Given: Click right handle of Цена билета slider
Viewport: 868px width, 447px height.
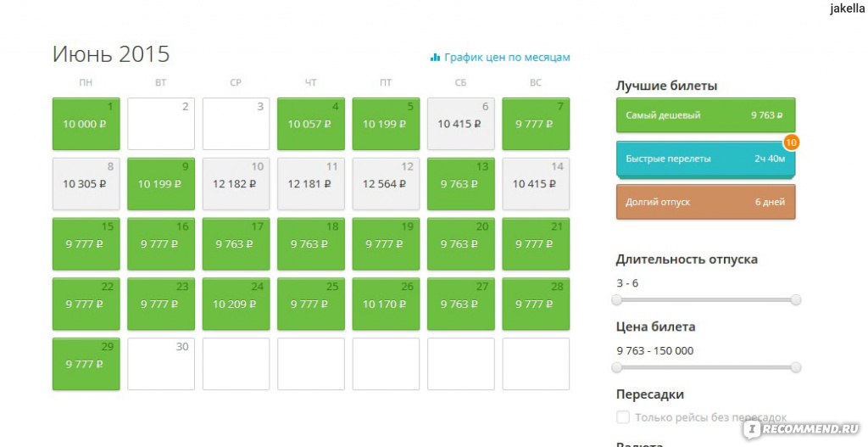Looking at the screenshot, I should click(795, 367).
